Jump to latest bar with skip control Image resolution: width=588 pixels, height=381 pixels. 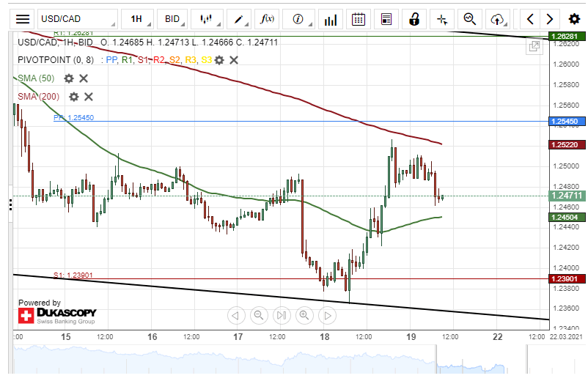[282, 316]
